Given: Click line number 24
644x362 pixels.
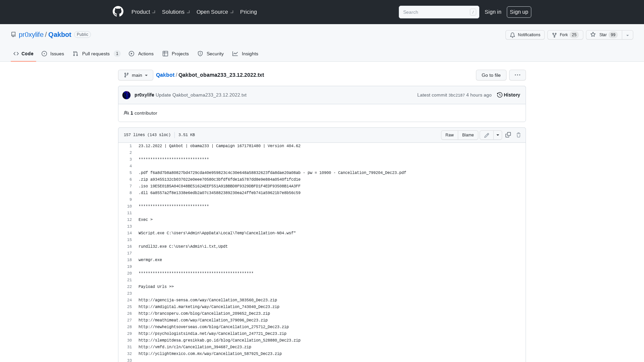Looking at the screenshot, I should pos(129,300).
